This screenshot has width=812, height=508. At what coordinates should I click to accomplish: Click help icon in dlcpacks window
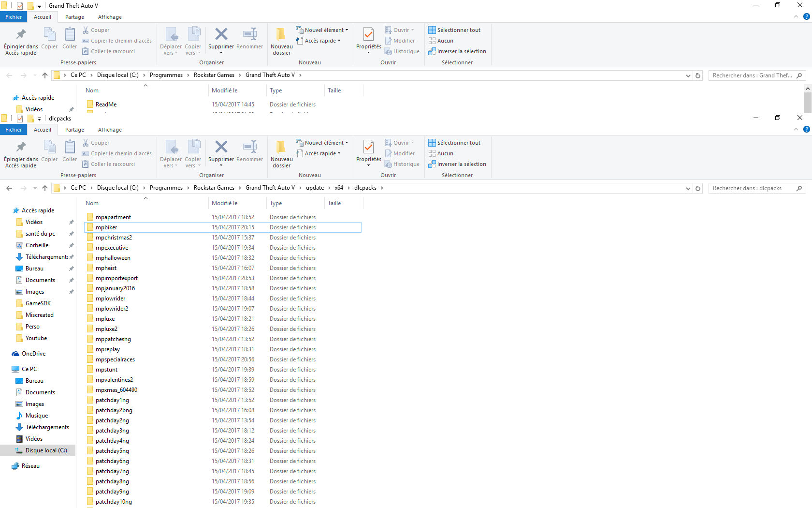pos(806,129)
